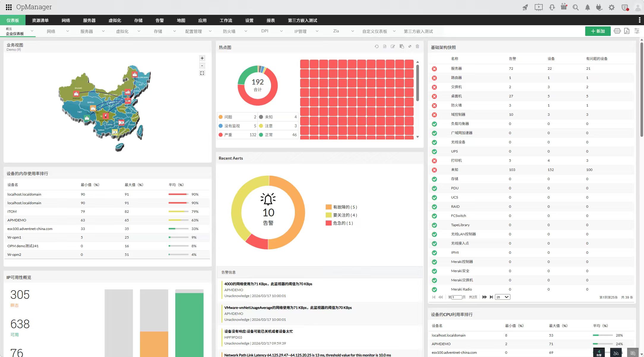Go to next page in infrastructure snapshot
The height and width of the screenshot is (357, 644).
point(485,297)
